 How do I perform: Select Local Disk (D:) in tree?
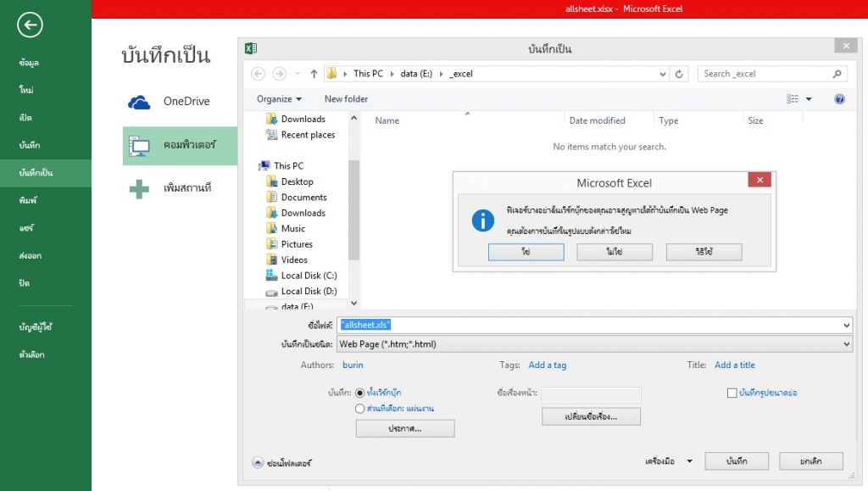[309, 291]
